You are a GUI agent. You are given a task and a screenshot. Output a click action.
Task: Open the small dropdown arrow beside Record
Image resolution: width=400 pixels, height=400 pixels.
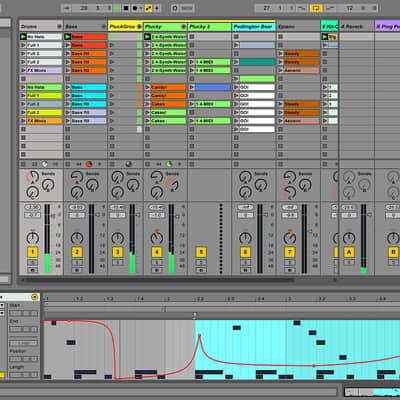click(141, 8)
